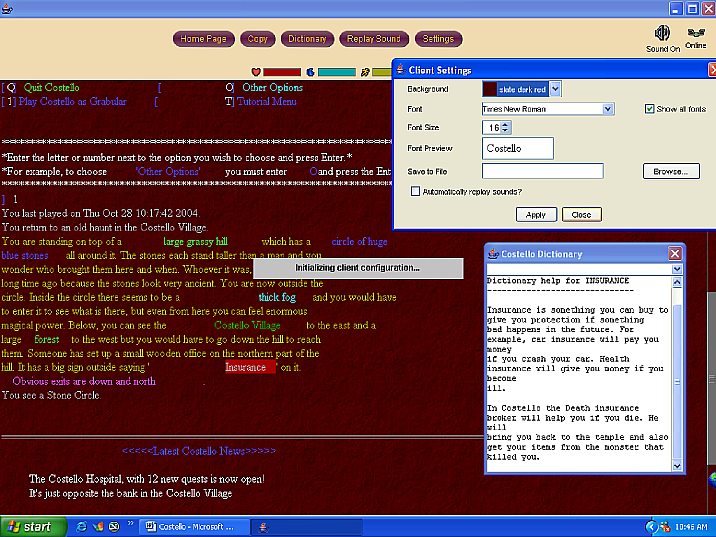Click the dictionary scrollbar thumb
This screenshot has height=537, width=716.
tap(677, 381)
